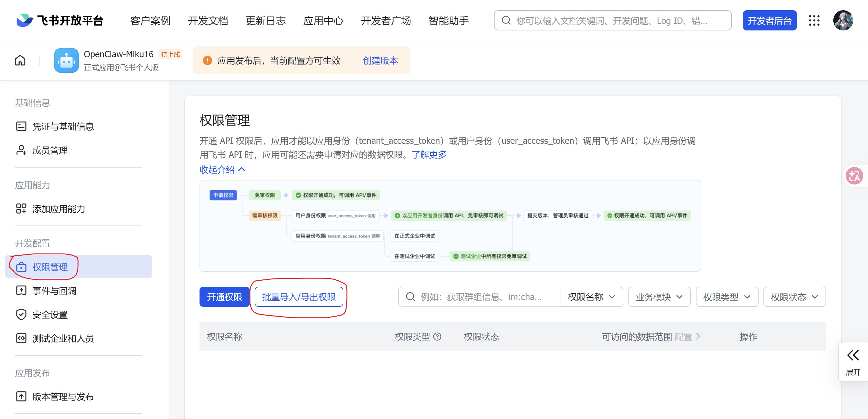The width and height of the screenshot is (868, 419).
Task: Open 开发文档 in top navigation
Action: coord(208,20)
